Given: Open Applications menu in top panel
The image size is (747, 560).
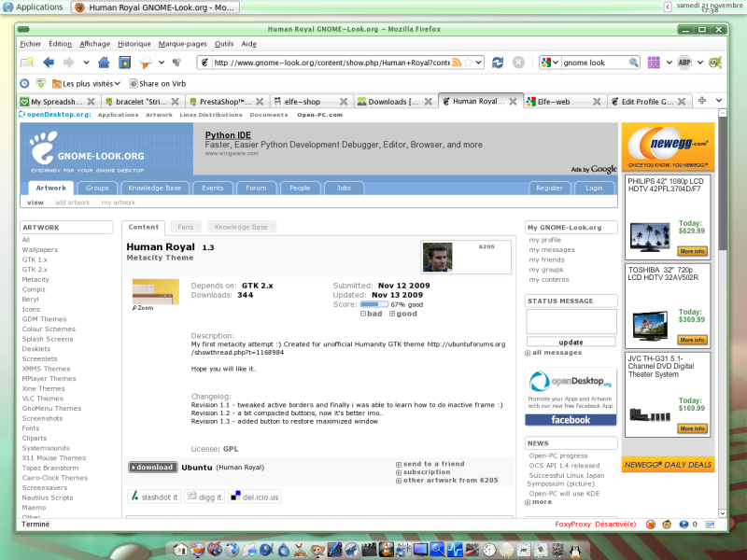Looking at the screenshot, I should click(34, 7).
